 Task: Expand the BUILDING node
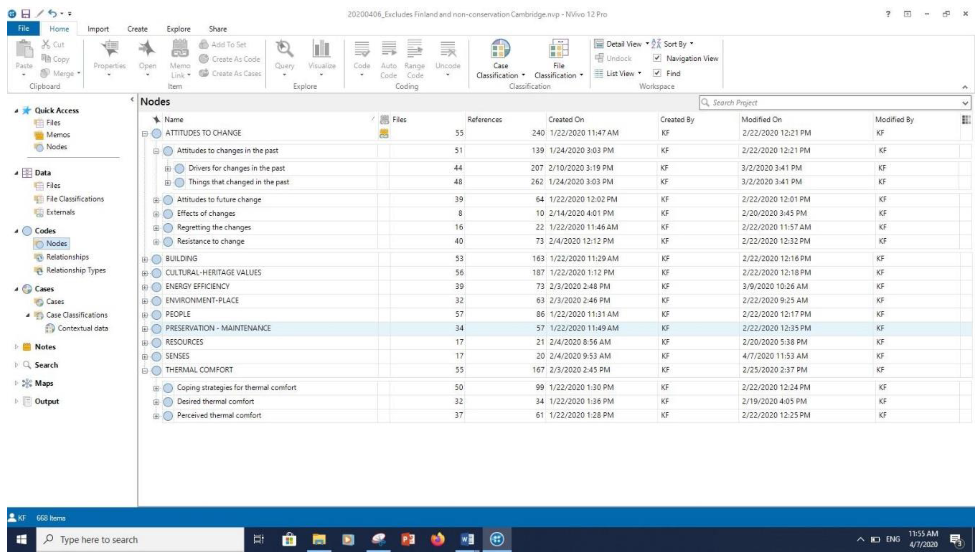point(145,260)
